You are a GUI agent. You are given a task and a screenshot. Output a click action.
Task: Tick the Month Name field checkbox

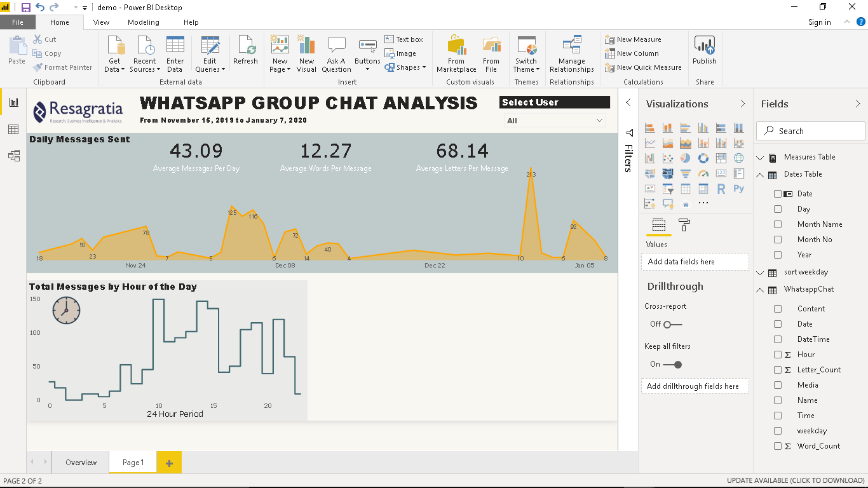(x=778, y=224)
